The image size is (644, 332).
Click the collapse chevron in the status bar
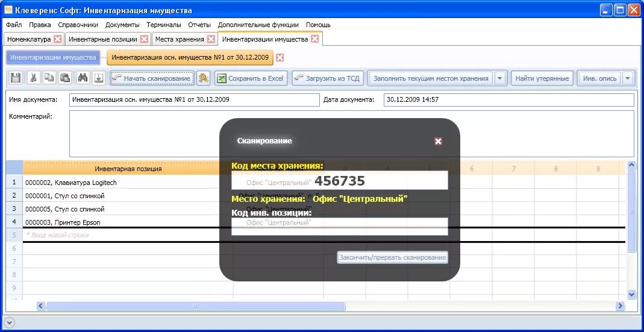tap(11, 322)
